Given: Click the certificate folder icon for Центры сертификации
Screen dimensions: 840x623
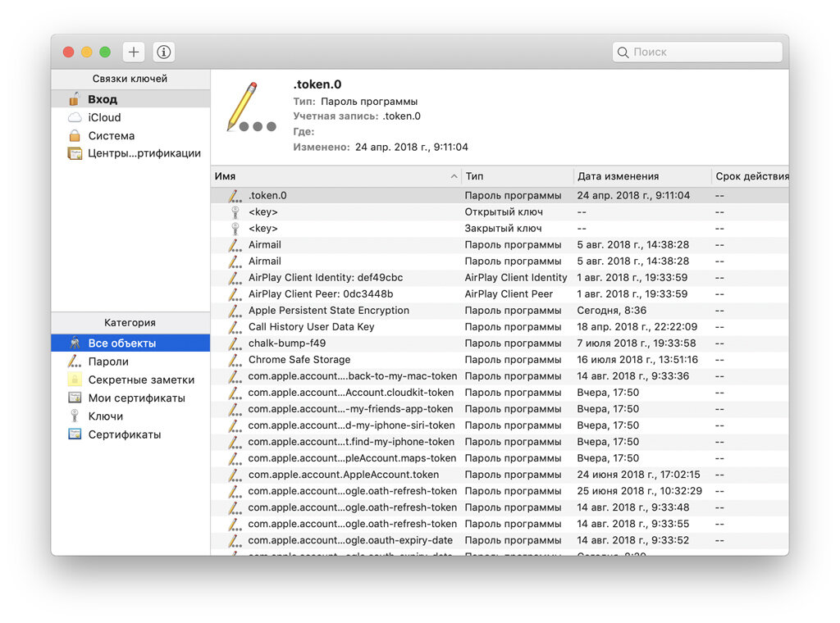Looking at the screenshot, I should (x=75, y=153).
